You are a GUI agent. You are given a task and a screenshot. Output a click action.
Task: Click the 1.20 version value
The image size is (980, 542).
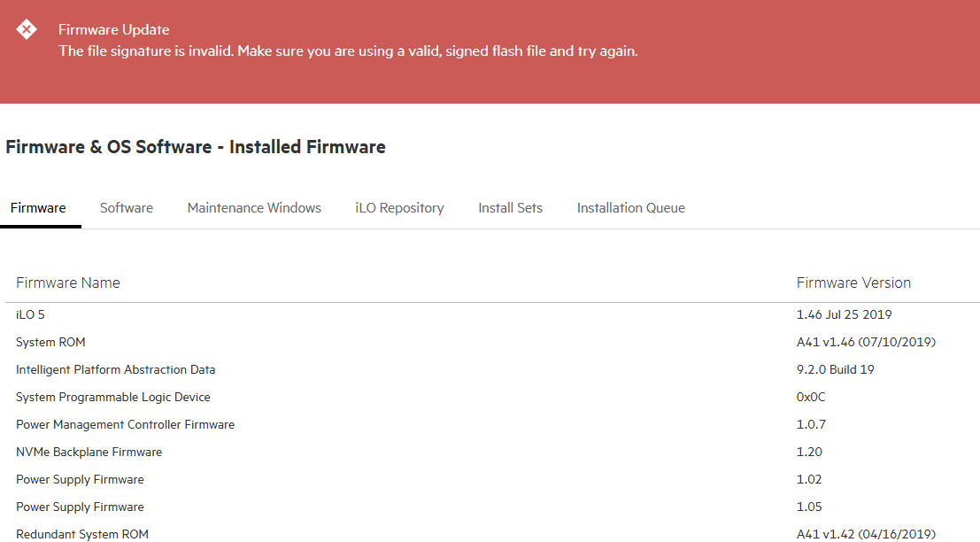[809, 452]
